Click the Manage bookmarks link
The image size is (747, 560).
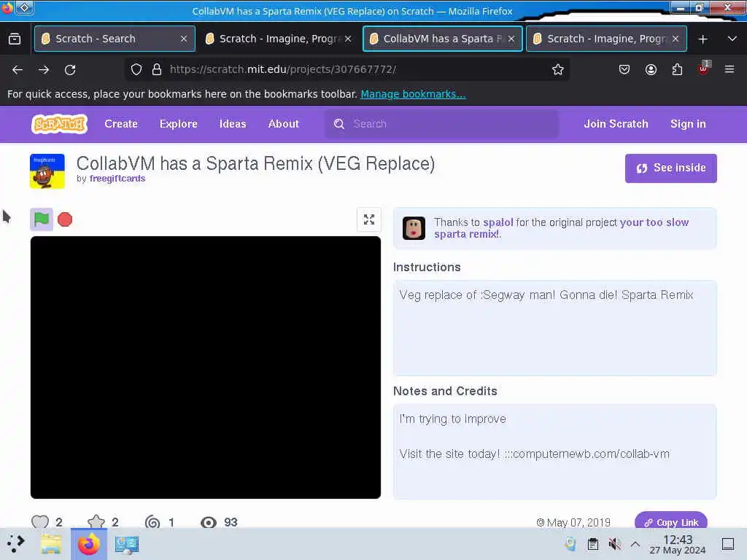(413, 94)
